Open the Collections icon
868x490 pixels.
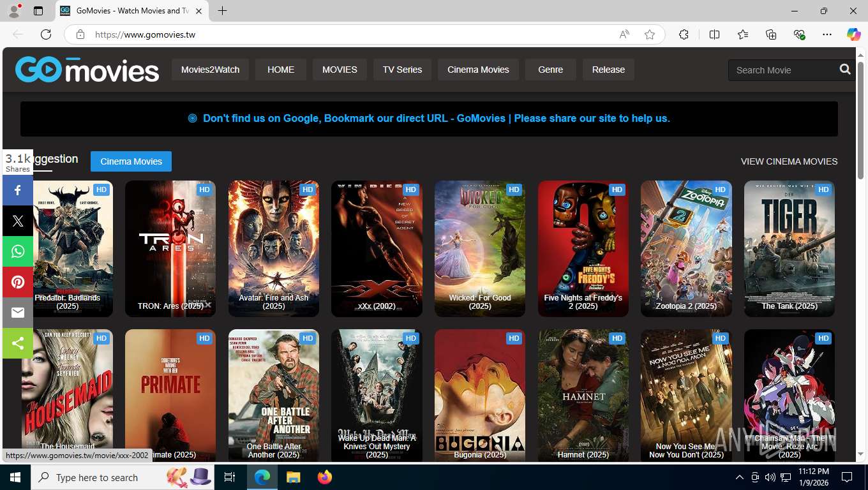(771, 34)
